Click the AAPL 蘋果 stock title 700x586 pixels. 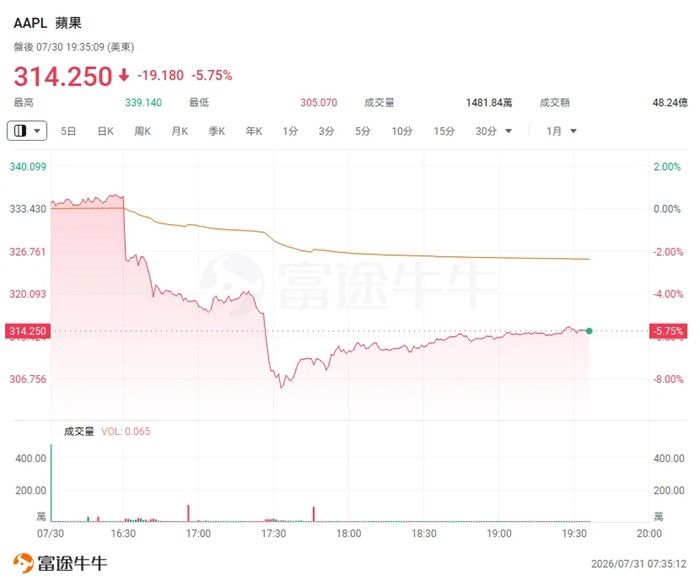(47, 23)
